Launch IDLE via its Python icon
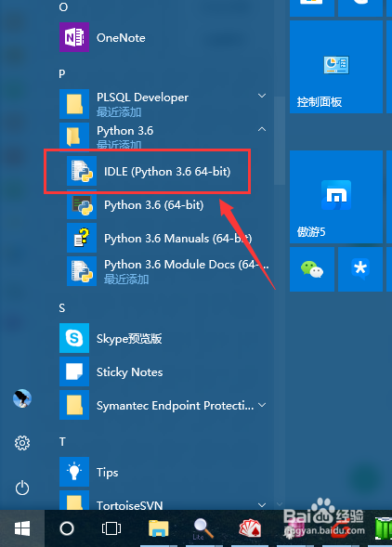Screen dimensions: 392x547 [x=82, y=171]
